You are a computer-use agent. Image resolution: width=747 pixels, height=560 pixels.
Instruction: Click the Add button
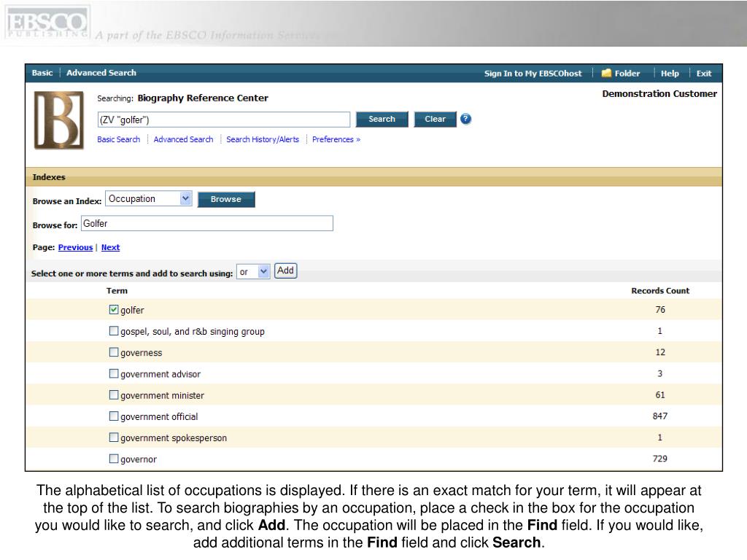[x=285, y=271]
